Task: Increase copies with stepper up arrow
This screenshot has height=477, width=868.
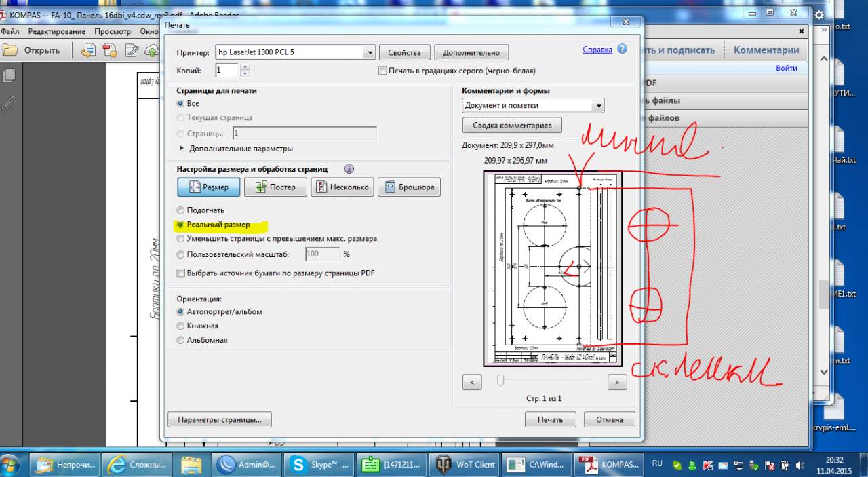Action: [x=245, y=66]
